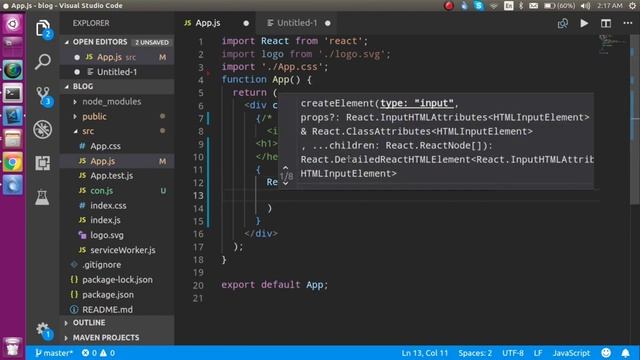The width and height of the screenshot is (640, 360).
Task: Click the red recording tray icon
Action: pos(449,5)
